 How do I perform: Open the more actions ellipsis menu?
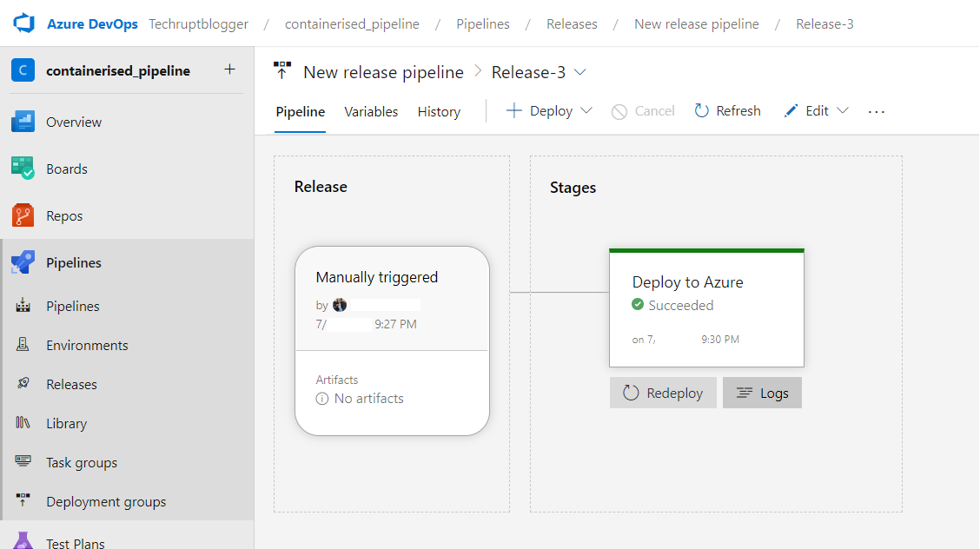click(876, 111)
